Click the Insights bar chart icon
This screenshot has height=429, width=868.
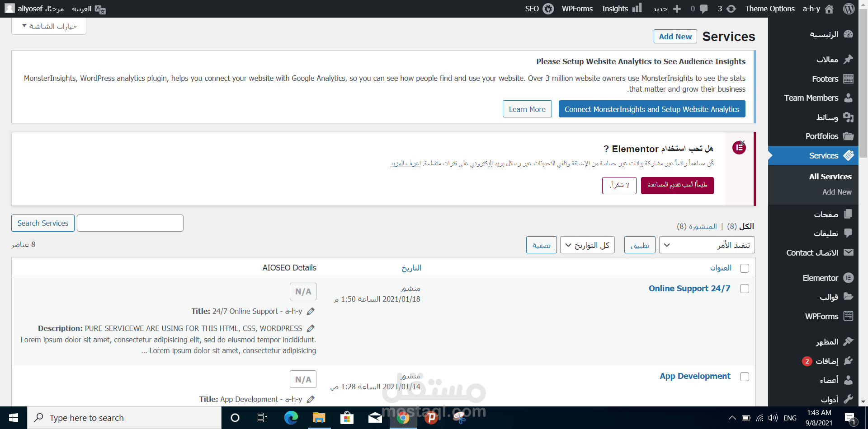(637, 8)
